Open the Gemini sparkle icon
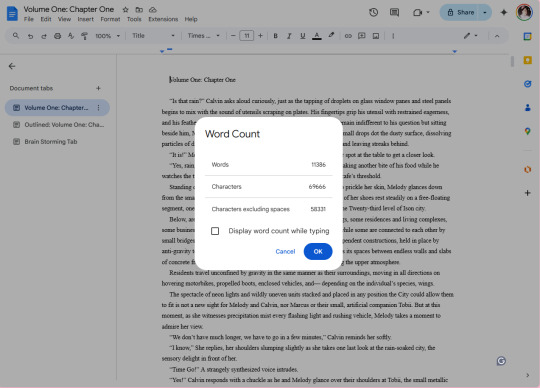This screenshot has height=388, width=540. (503, 13)
